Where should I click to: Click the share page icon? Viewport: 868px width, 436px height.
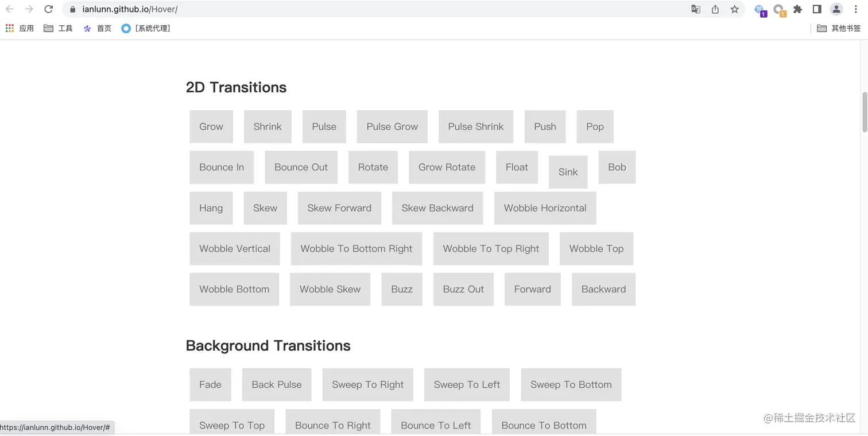coord(715,9)
